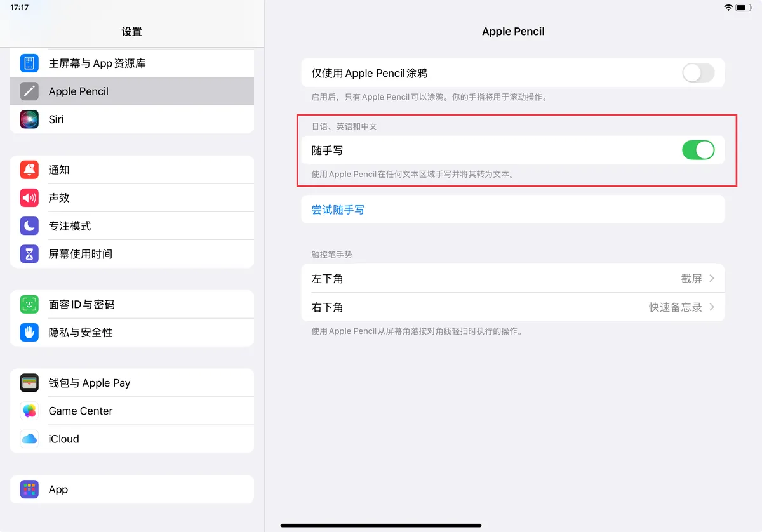Open 隐私与安全性 settings
This screenshot has width=762, height=532.
(132, 332)
